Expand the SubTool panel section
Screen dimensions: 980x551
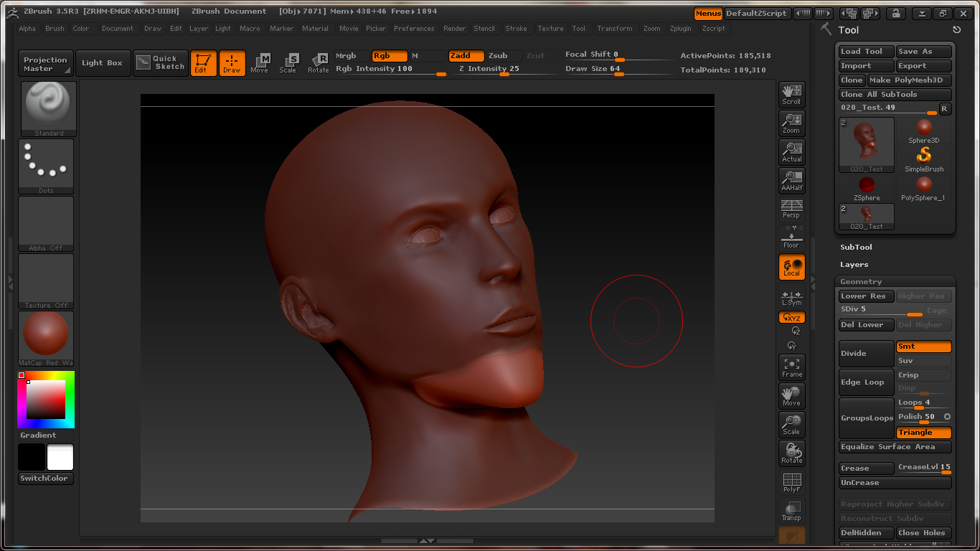[856, 247]
